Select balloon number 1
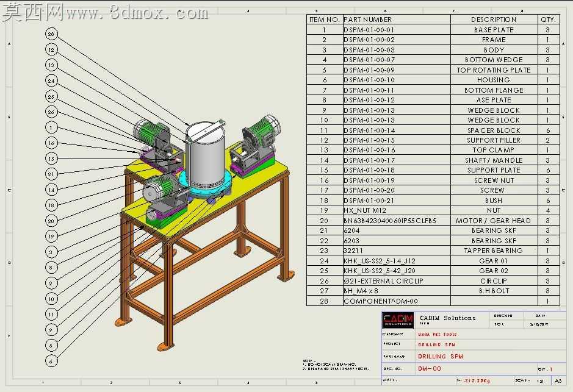The height and width of the screenshot is (392, 573). pyautogui.click(x=51, y=127)
